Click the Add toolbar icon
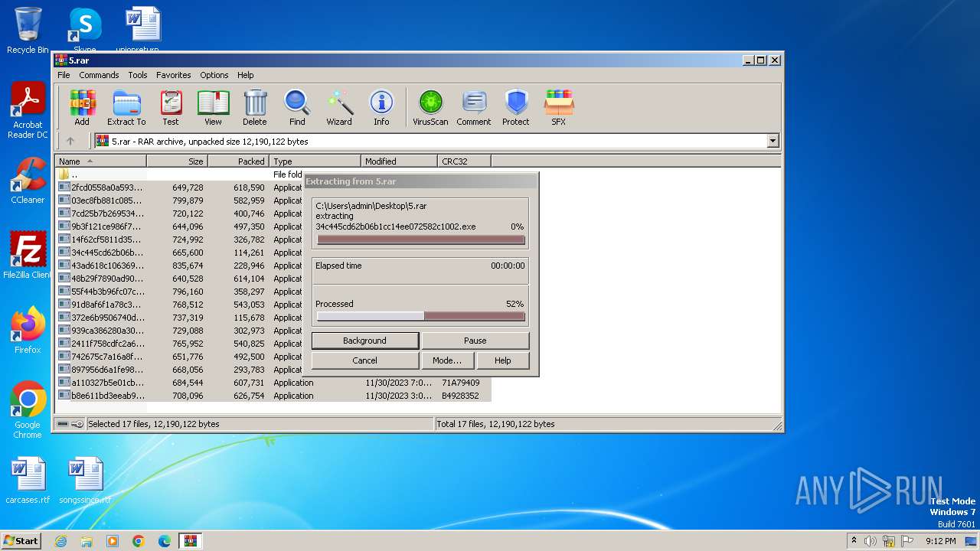 point(82,107)
